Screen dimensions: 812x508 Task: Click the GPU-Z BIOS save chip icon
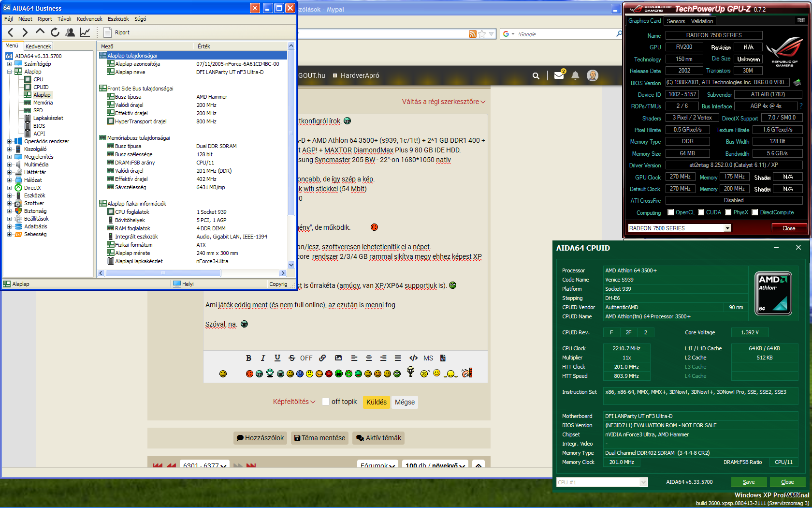click(797, 82)
